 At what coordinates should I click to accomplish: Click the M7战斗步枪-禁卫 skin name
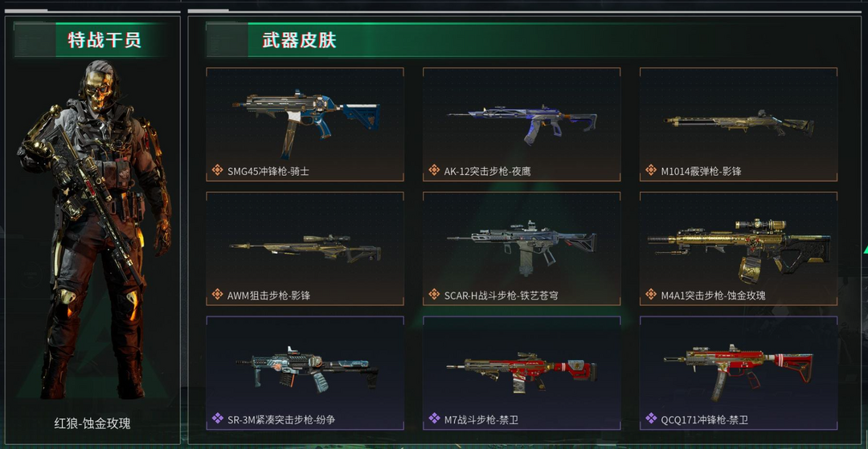[481, 420]
